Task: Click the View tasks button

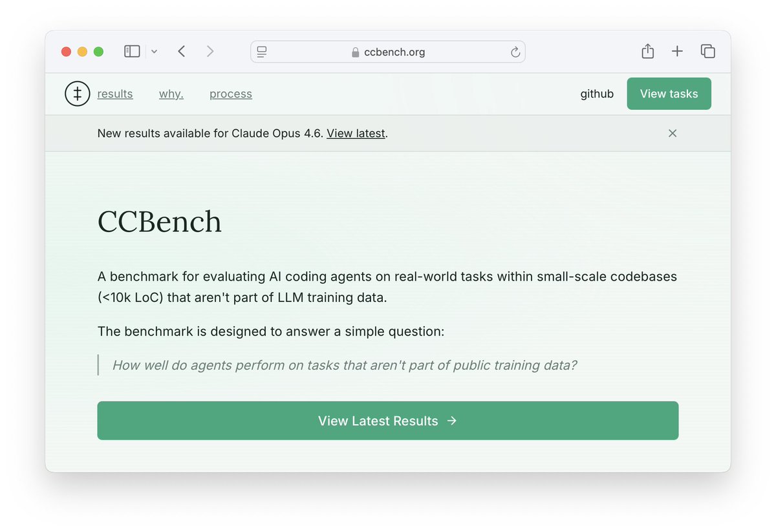Action: (x=669, y=93)
